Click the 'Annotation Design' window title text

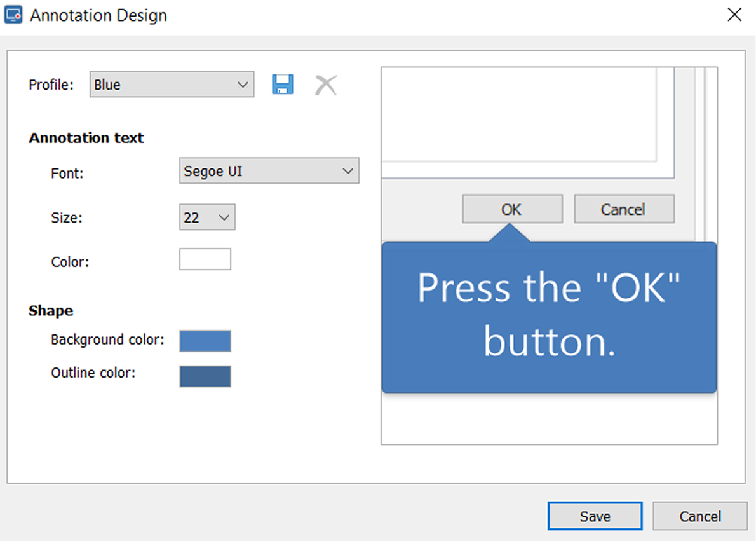tap(98, 15)
